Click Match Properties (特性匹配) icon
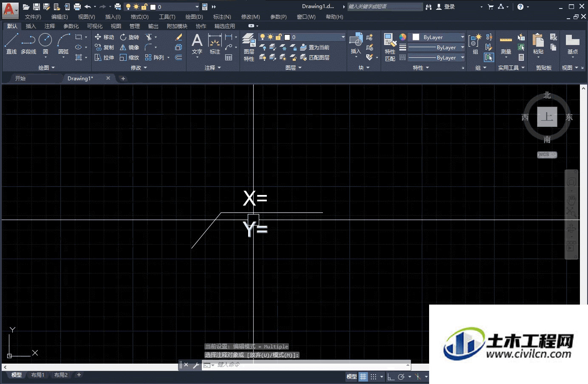Viewport: 588px width, 384px height. tap(390, 47)
